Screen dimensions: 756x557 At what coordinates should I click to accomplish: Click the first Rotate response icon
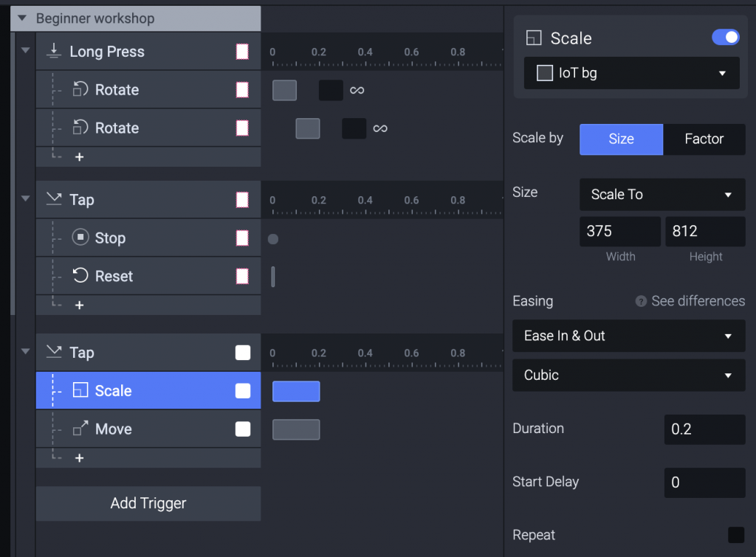click(80, 90)
